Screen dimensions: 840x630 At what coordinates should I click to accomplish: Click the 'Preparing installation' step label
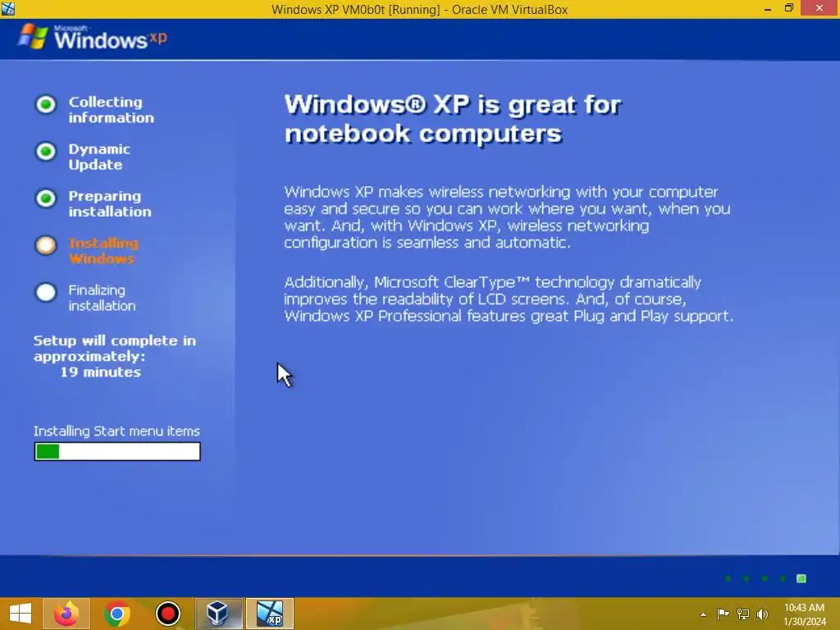(x=110, y=203)
